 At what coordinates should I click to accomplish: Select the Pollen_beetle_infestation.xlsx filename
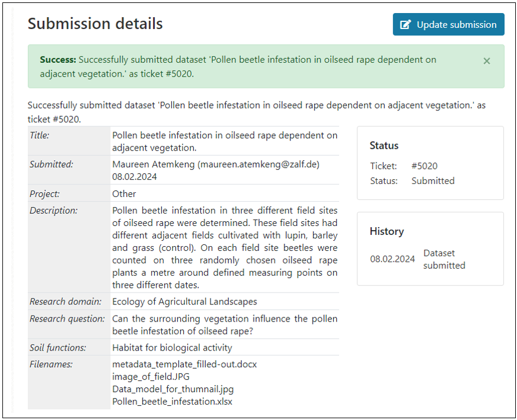pyautogui.click(x=172, y=402)
